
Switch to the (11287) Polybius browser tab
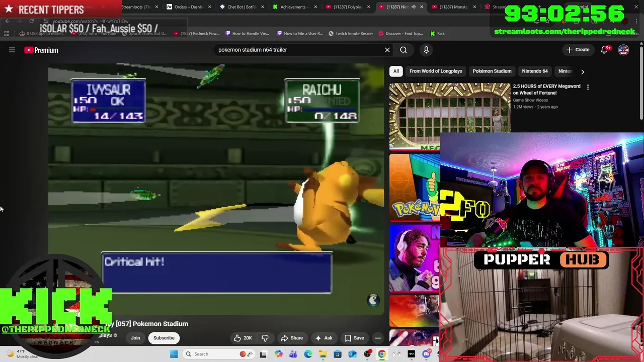coord(346,7)
